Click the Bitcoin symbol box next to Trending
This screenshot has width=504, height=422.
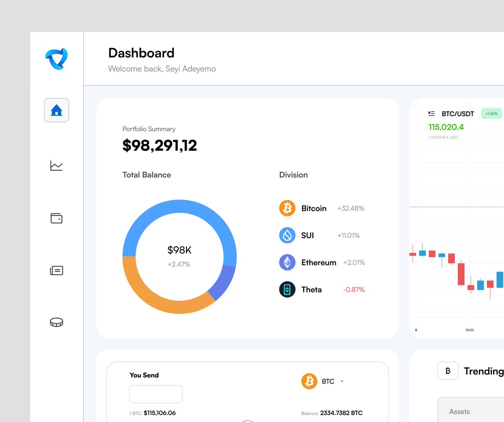pyautogui.click(x=448, y=371)
